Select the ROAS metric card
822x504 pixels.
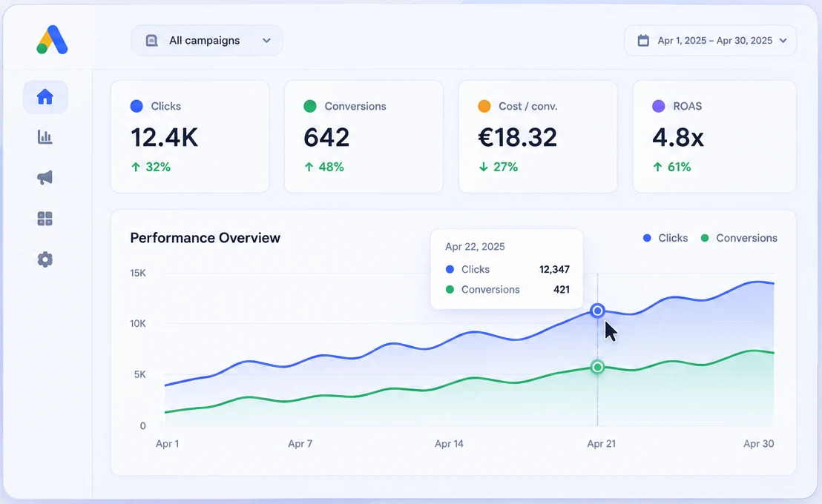click(x=714, y=136)
